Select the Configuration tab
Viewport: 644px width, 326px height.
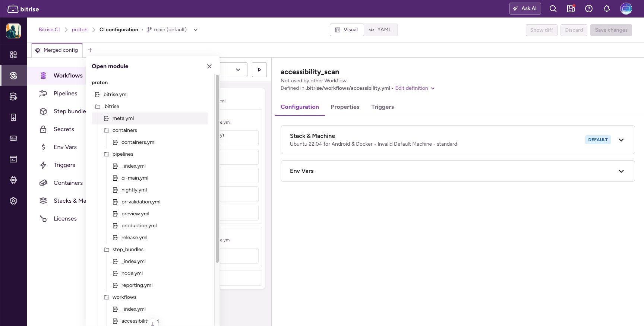click(300, 107)
